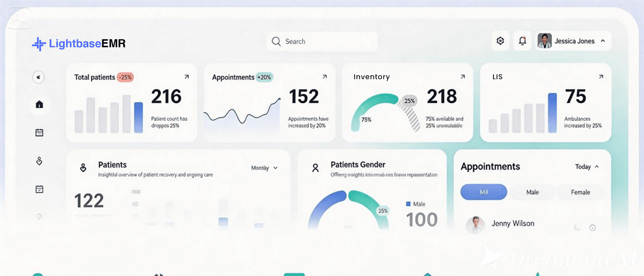View the Patients Gender panel
644x276 pixels.
[358, 165]
